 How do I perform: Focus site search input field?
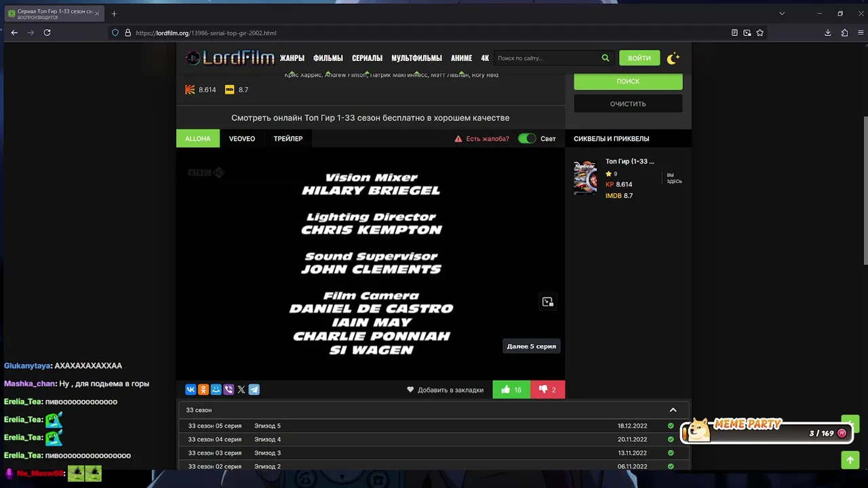[547, 58]
